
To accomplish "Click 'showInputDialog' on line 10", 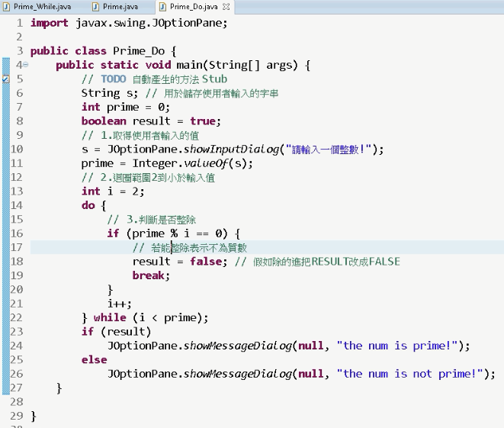I will coord(232,150).
